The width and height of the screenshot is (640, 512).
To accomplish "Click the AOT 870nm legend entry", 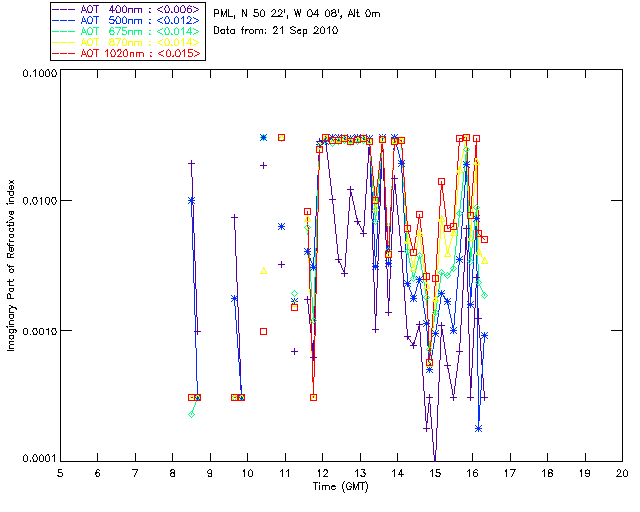I will (127, 42).
